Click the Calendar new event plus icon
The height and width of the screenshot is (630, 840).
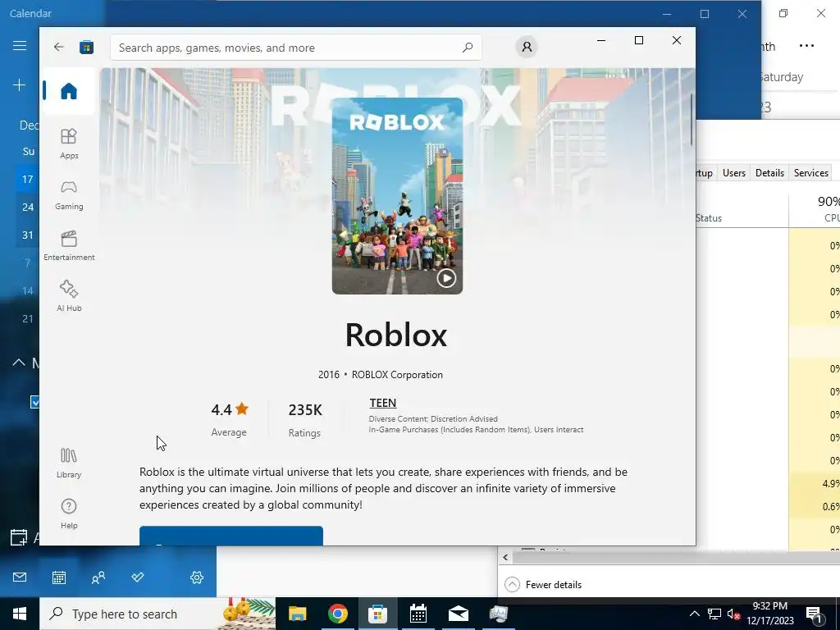[x=20, y=84]
